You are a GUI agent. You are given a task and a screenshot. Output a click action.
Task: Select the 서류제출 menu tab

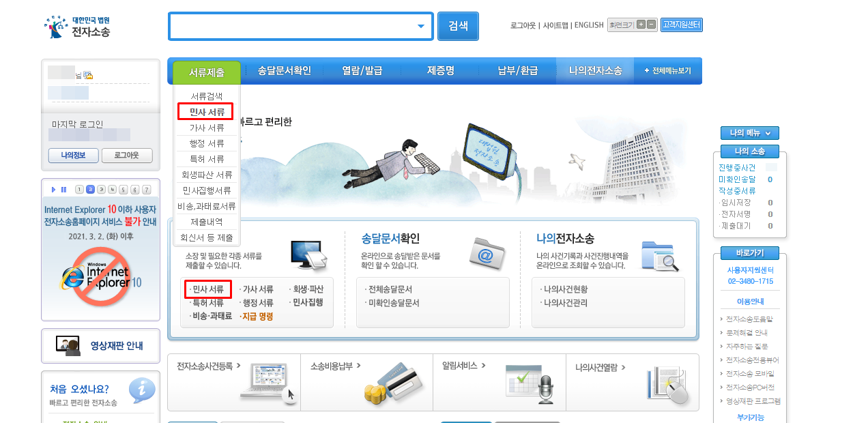point(207,72)
